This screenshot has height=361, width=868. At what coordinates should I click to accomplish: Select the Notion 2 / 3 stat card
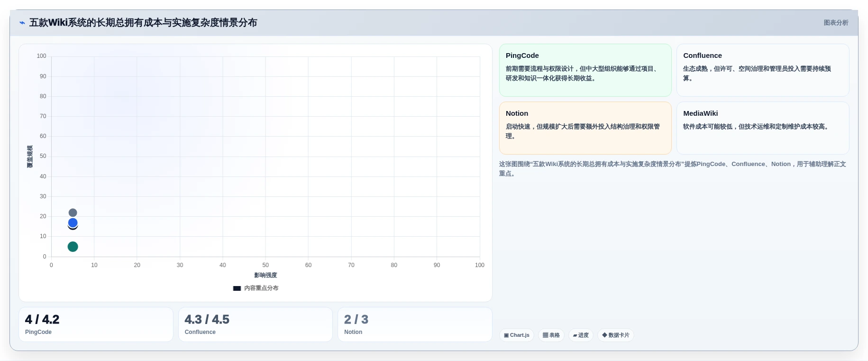pos(415,324)
